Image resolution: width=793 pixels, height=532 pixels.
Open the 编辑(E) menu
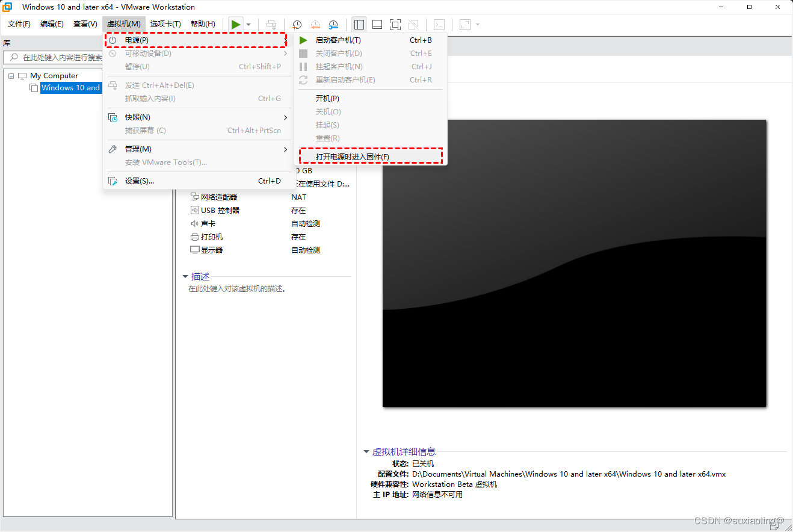pyautogui.click(x=52, y=24)
